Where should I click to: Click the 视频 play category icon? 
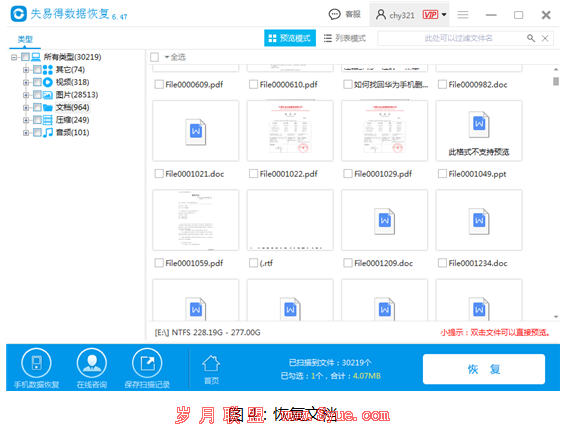click(48, 82)
